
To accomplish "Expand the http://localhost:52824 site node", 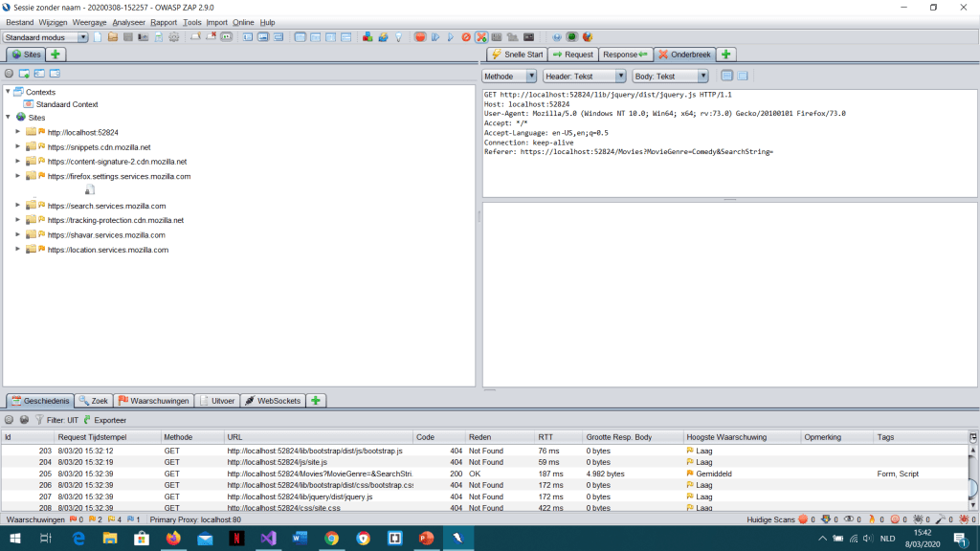I will [17, 132].
